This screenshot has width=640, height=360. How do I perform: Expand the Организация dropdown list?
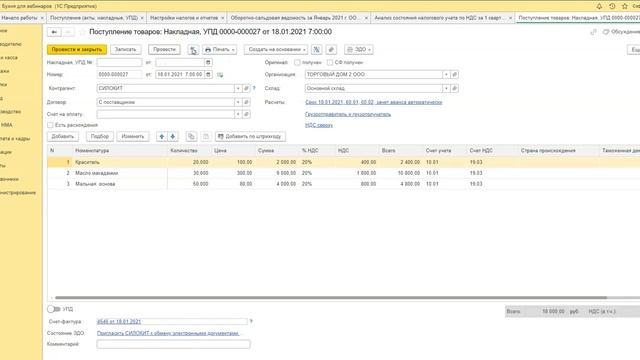coord(446,74)
